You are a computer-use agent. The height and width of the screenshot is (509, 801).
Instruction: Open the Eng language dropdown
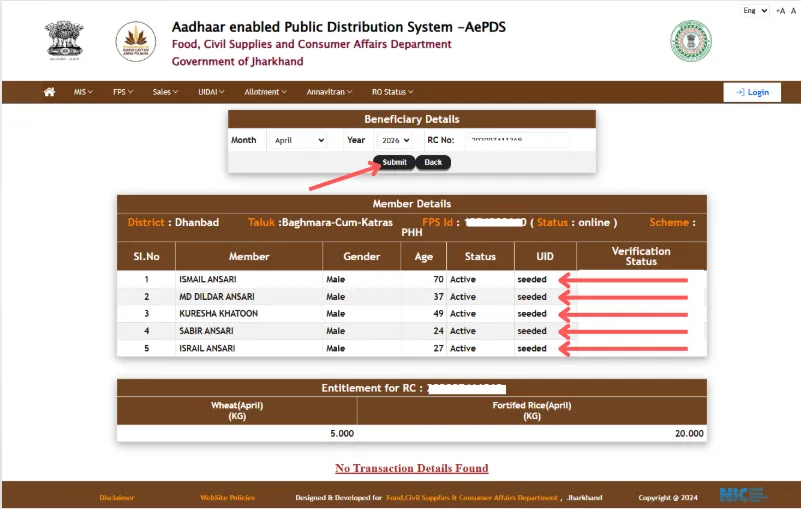[x=754, y=10]
